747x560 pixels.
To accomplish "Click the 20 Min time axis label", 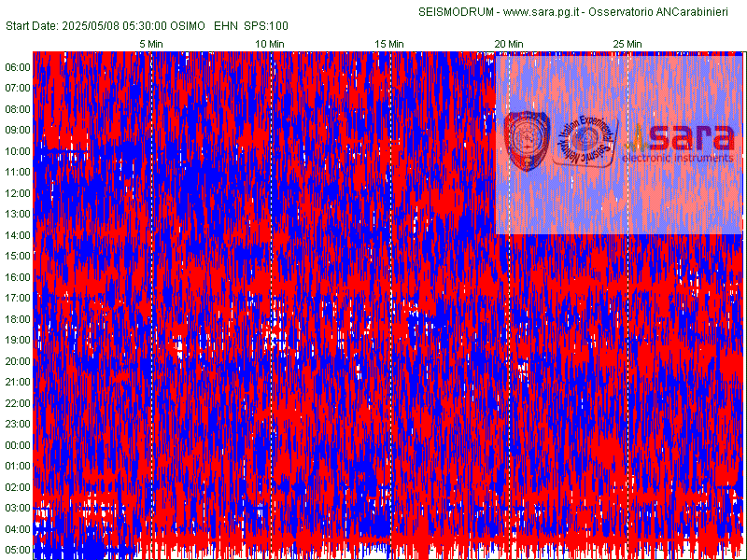I will 508,44.
